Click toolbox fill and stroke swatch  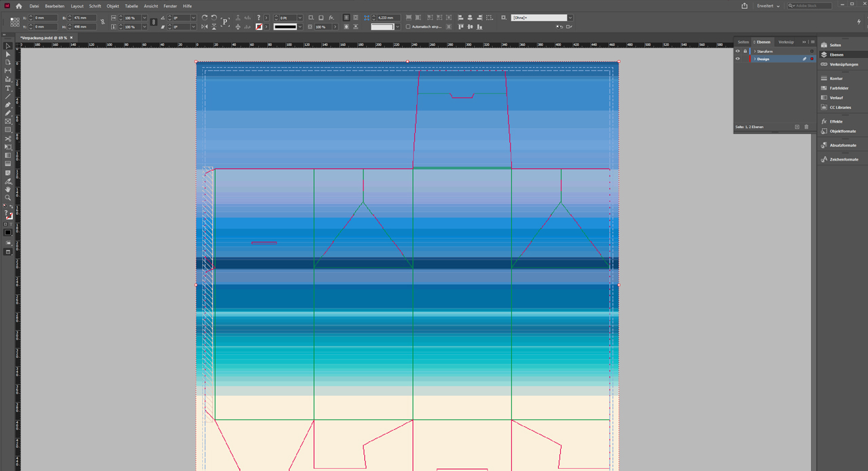coord(8,215)
